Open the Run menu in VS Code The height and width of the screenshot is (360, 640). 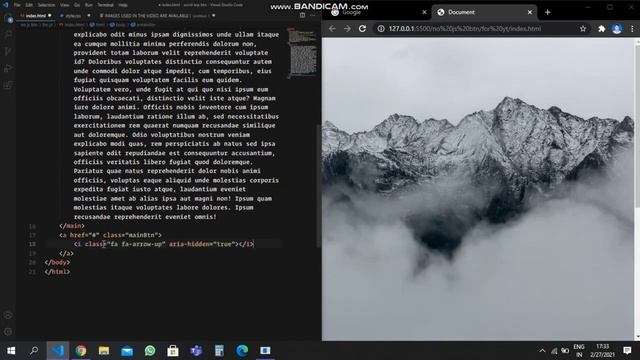(x=89, y=5)
